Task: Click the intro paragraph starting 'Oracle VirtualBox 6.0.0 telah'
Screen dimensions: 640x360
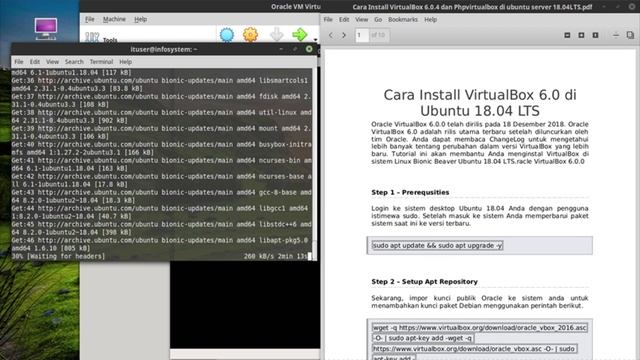Action: click(x=480, y=142)
